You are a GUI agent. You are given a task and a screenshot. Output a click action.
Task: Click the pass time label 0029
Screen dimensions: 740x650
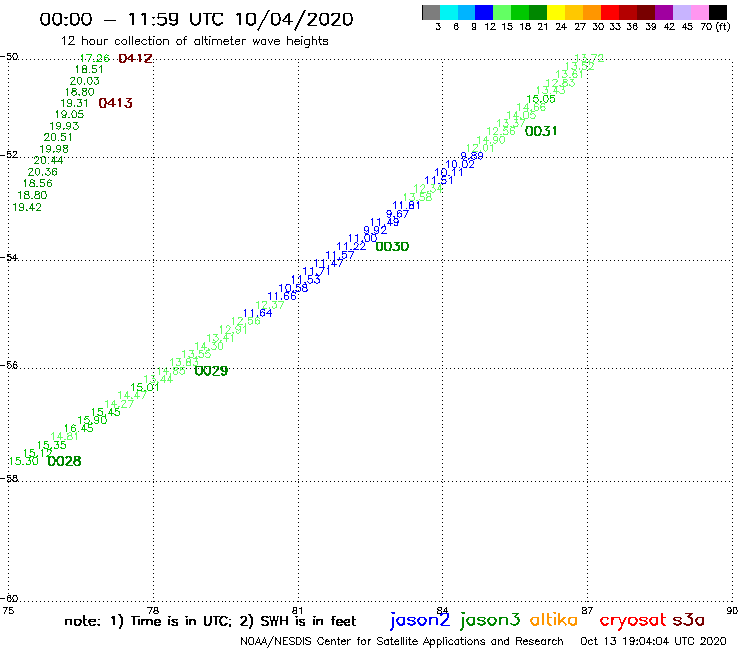(211, 371)
